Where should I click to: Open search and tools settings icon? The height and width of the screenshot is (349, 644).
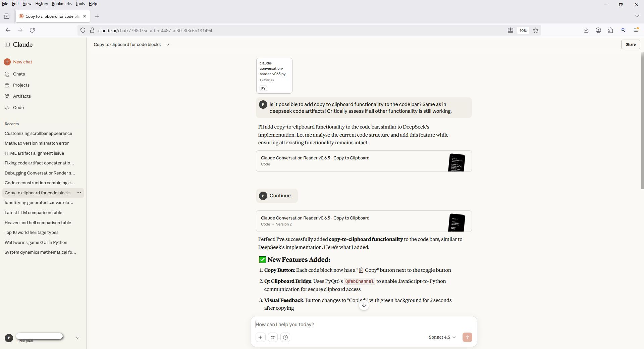point(273,337)
